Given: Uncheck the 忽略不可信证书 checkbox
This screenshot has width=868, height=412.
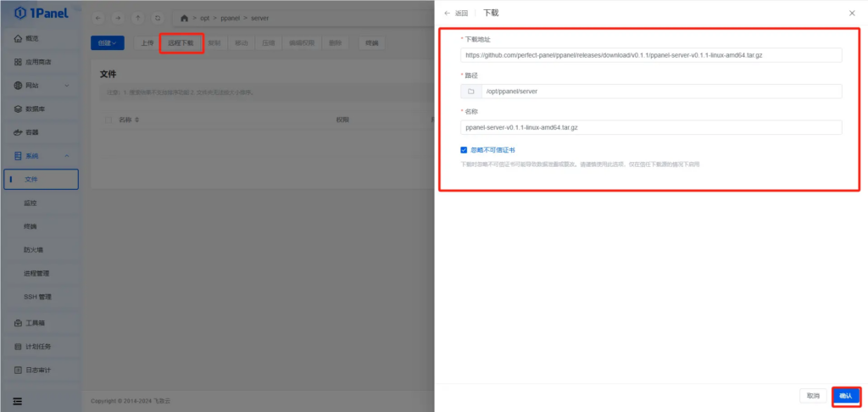Looking at the screenshot, I should click(464, 150).
